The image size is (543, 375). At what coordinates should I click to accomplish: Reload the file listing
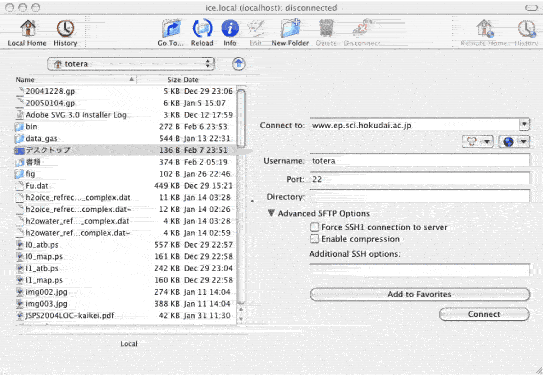coord(202,29)
